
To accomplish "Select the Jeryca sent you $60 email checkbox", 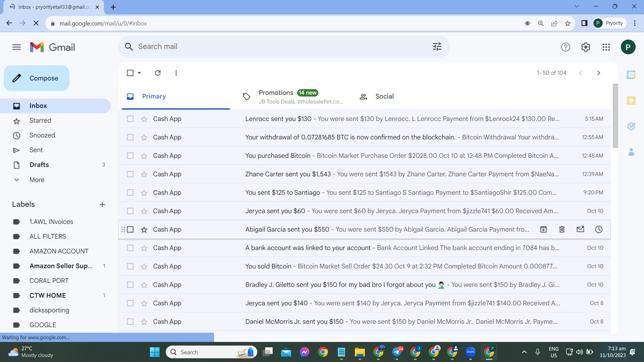I will click(x=130, y=211).
